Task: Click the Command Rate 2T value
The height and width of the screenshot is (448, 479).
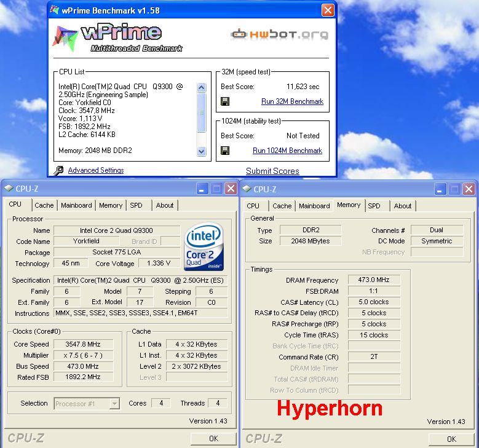Action: point(374,356)
